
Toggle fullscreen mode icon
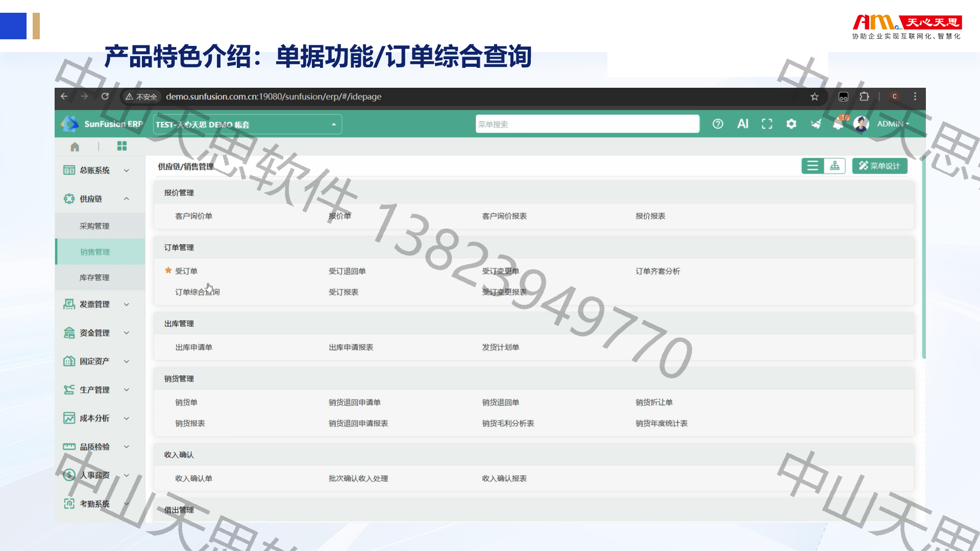(x=767, y=124)
